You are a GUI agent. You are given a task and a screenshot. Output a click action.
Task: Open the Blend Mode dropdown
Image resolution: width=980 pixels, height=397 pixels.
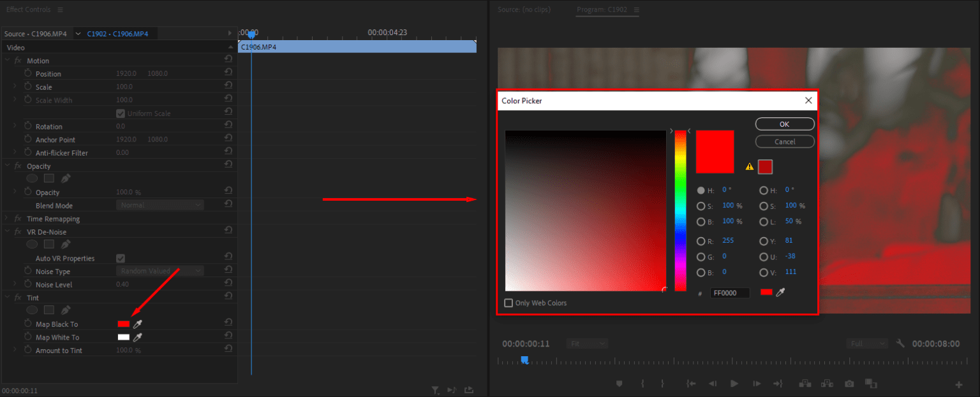tap(160, 205)
